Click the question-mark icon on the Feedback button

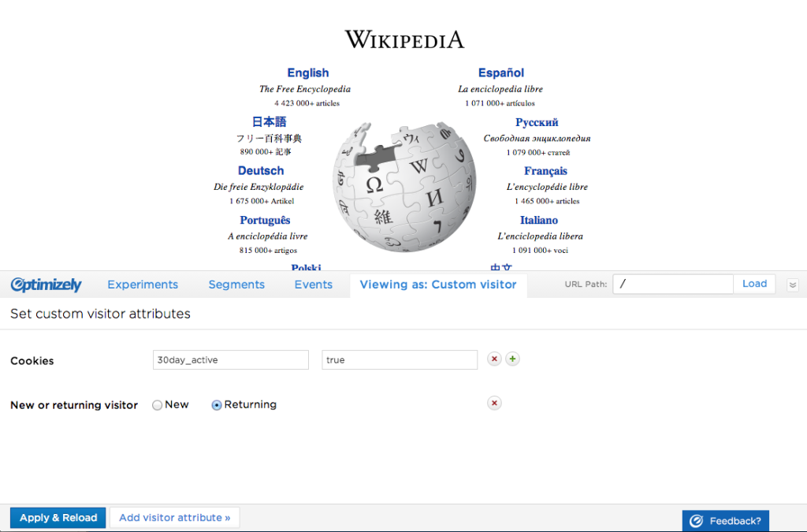pyautogui.click(x=696, y=521)
